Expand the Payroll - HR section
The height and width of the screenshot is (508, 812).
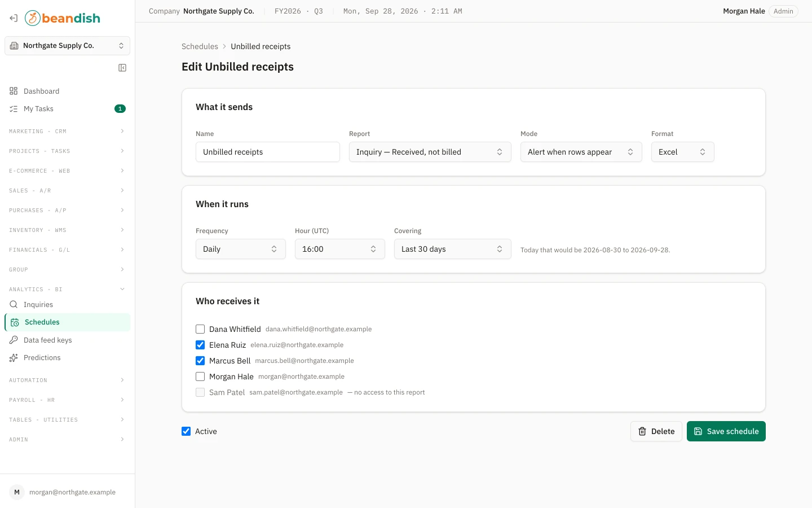pos(67,400)
